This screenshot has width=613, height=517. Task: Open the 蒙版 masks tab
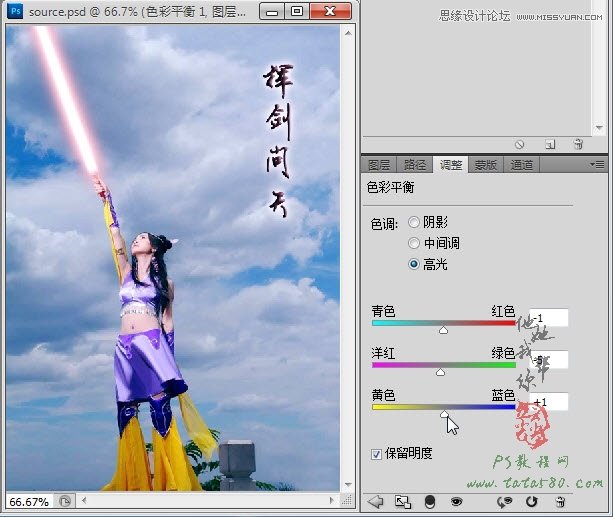(486, 165)
